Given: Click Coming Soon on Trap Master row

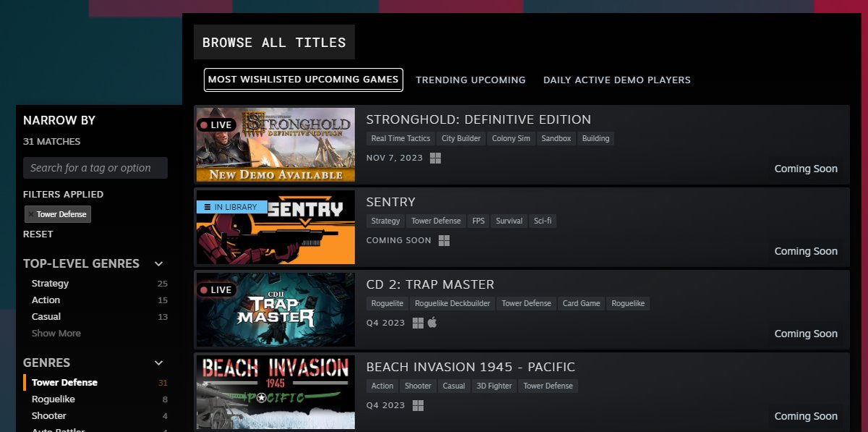Looking at the screenshot, I should [x=806, y=334].
